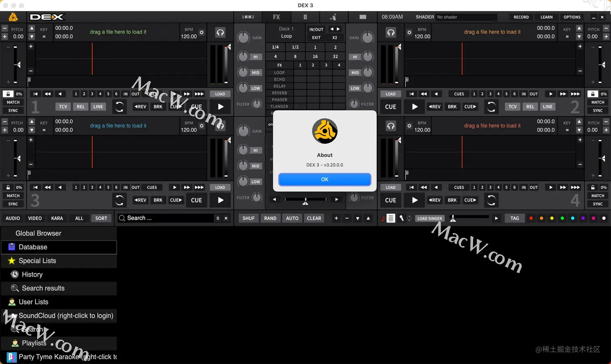
Task: Toggle deck 4 headphone monitor icon
Action: tap(391, 126)
